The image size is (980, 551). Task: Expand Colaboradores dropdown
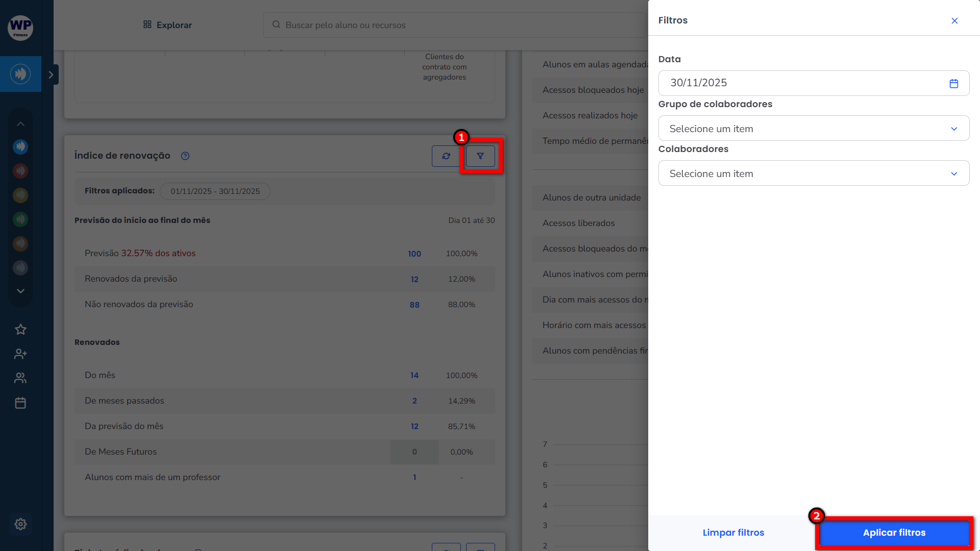click(814, 173)
